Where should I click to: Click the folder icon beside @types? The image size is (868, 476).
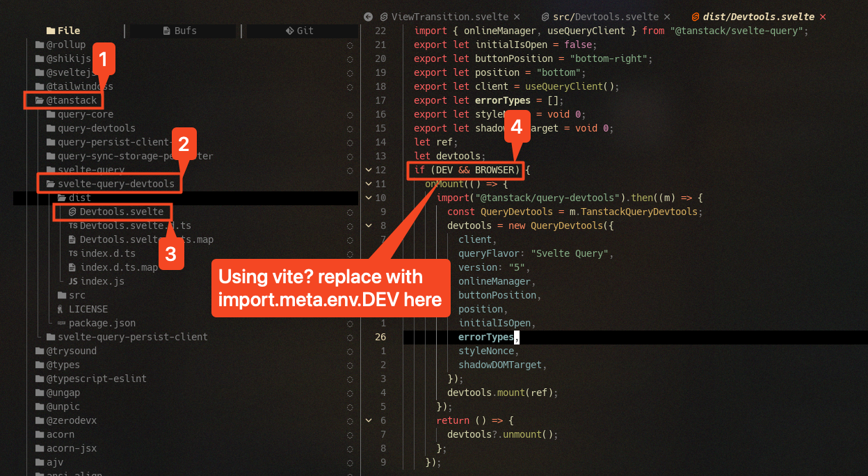(40, 365)
